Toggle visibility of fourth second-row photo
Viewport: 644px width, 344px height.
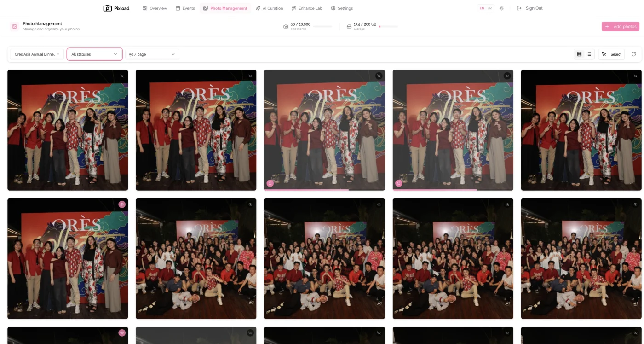(x=507, y=204)
